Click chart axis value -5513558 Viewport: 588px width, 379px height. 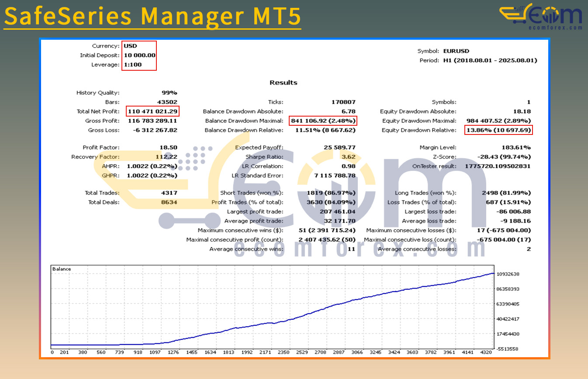coord(508,349)
